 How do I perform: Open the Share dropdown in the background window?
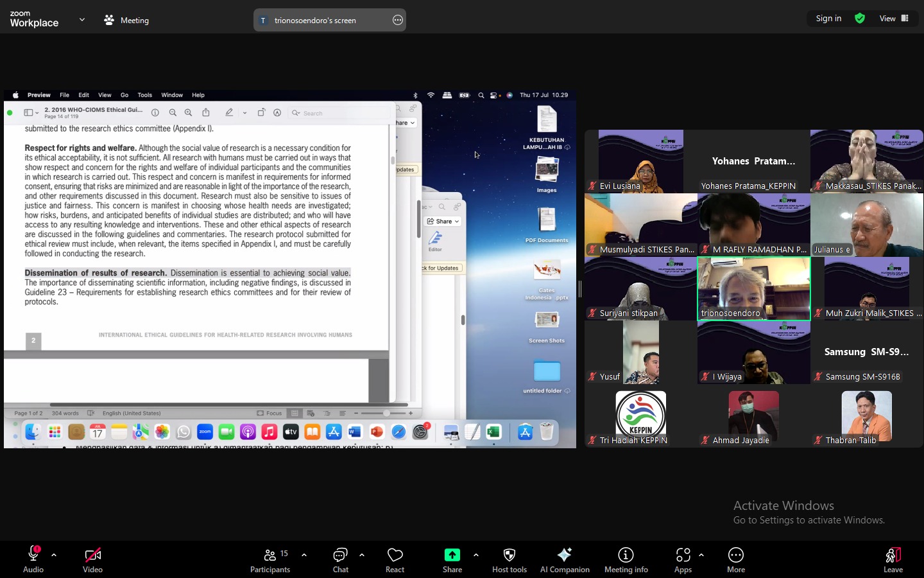[443, 222]
